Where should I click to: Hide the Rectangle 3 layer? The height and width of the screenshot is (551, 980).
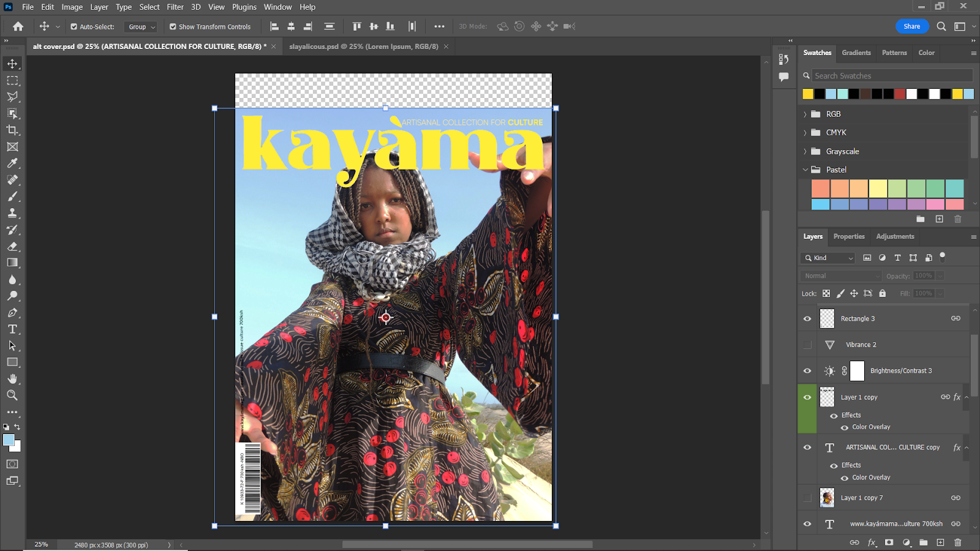807,318
